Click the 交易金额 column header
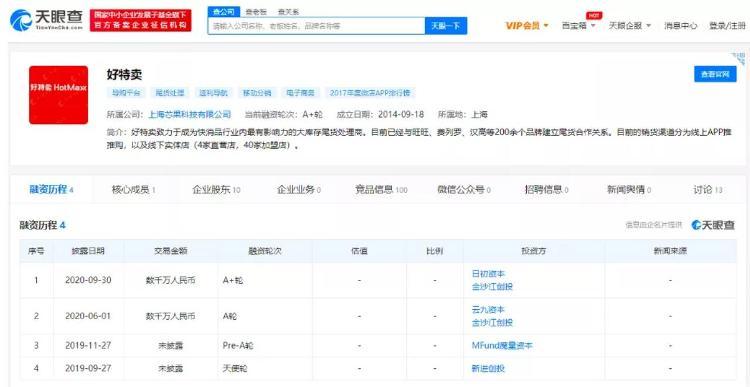750x387 pixels. pos(170,251)
